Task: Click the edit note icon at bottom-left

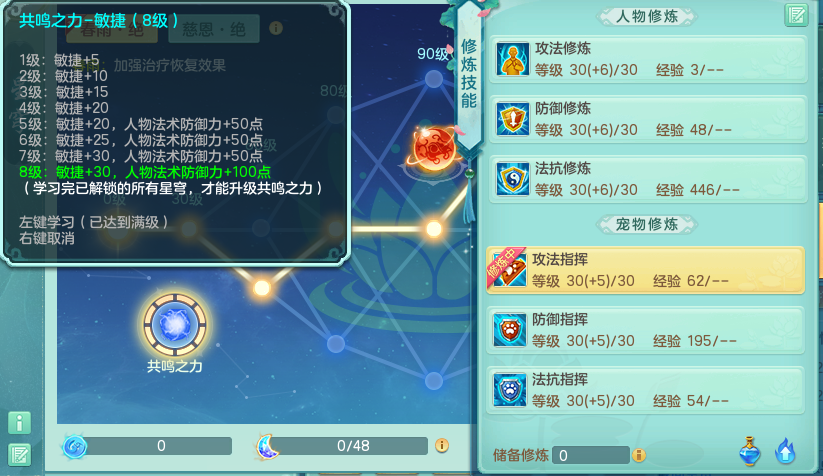Action: tap(19, 455)
